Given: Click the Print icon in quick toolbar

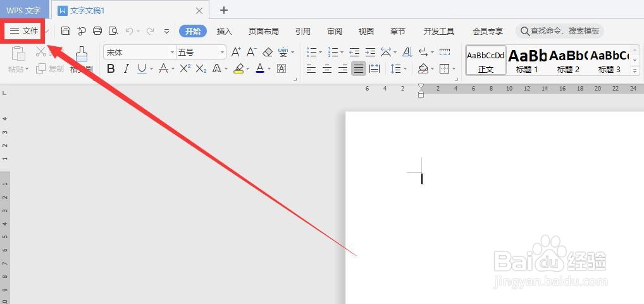Looking at the screenshot, I should (97, 31).
